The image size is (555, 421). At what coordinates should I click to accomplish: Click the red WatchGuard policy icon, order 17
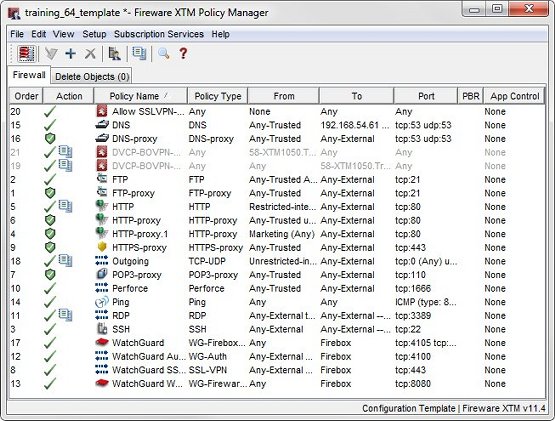[x=102, y=342]
